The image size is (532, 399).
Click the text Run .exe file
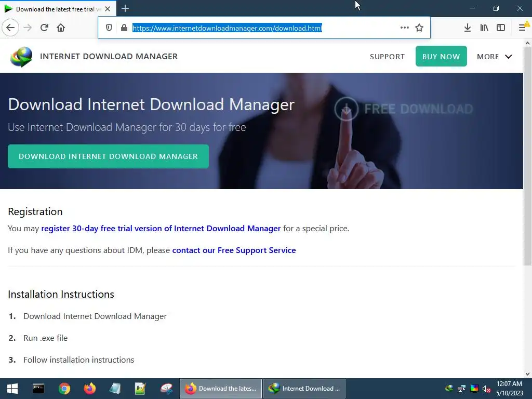coord(46,338)
